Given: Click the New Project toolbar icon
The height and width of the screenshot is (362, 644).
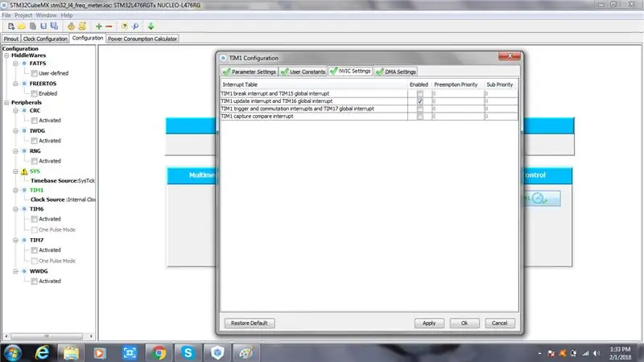Looking at the screenshot, I should click(11, 27).
